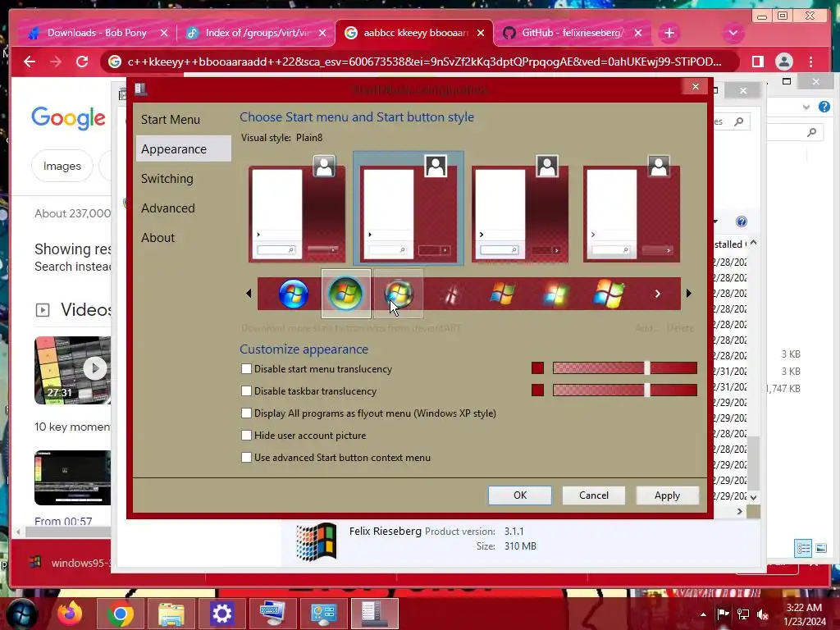The image size is (840, 630).
Task: Click help icon in background Explorer window
Action: pos(824,107)
